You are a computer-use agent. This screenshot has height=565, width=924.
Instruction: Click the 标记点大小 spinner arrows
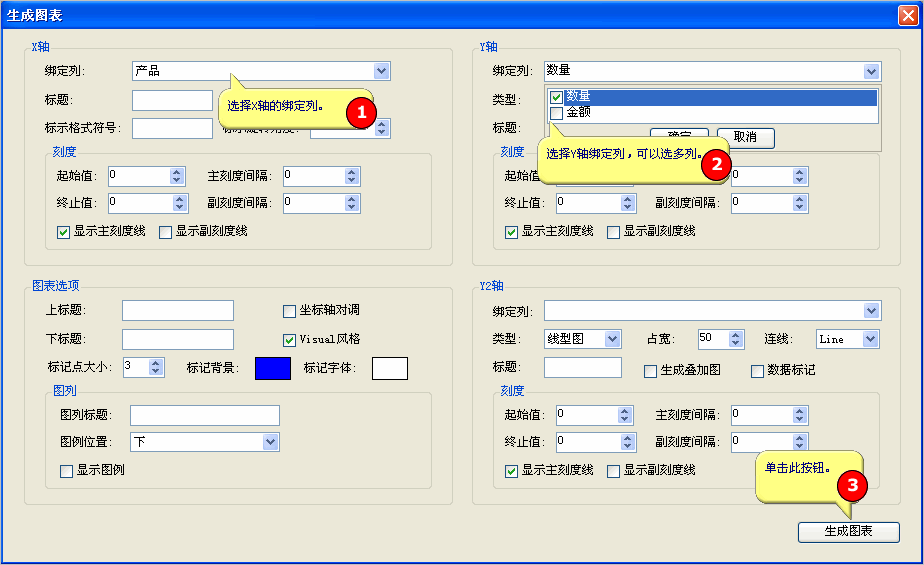[156, 367]
